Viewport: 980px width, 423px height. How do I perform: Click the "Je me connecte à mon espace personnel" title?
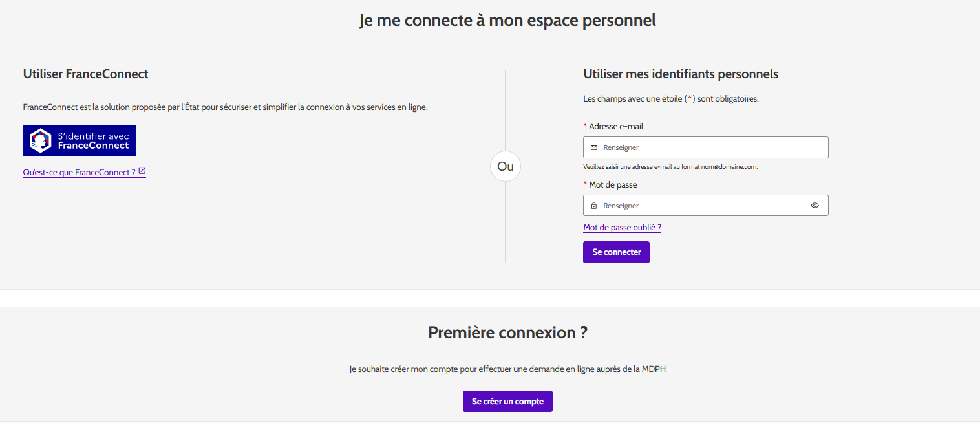[x=507, y=21]
